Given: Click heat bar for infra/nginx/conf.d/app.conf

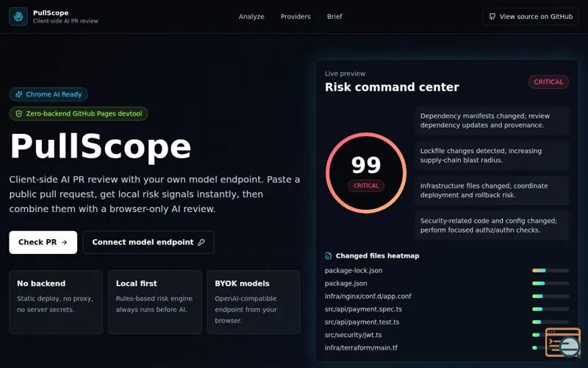Looking at the screenshot, I should pyautogui.click(x=551, y=297).
